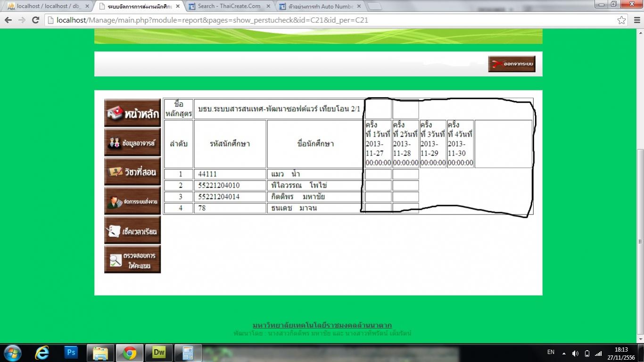Launch Internet Explorer from the taskbar
The width and height of the screenshot is (644, 362).
click(x=42, y=353)
